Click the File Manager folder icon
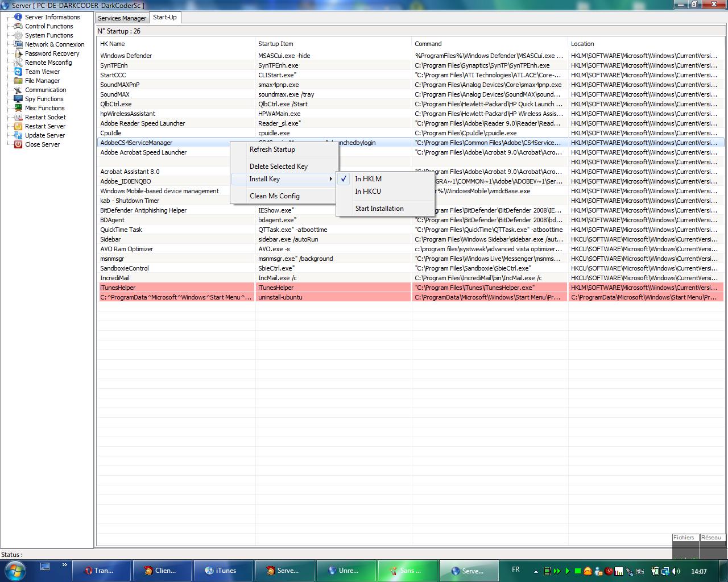 click(18, 81)
